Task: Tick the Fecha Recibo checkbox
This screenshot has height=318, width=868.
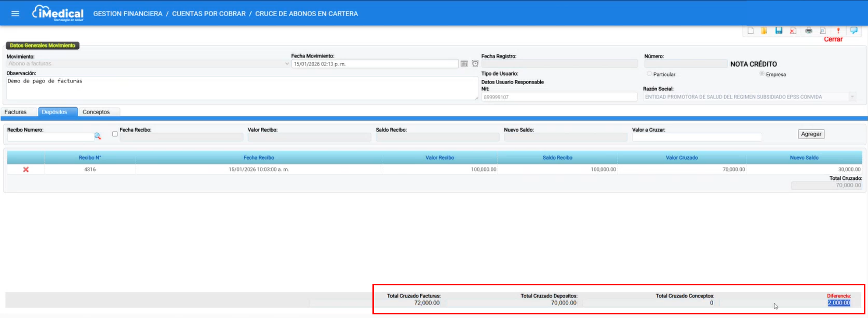Action: 115,134
